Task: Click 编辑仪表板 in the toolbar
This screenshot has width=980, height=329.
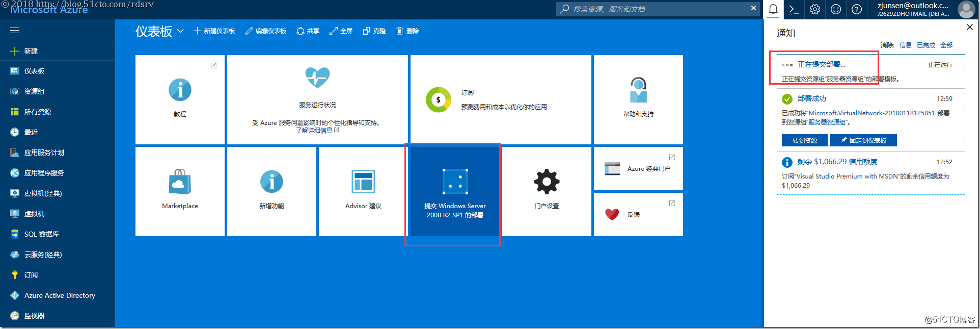Action: [266, 31]
